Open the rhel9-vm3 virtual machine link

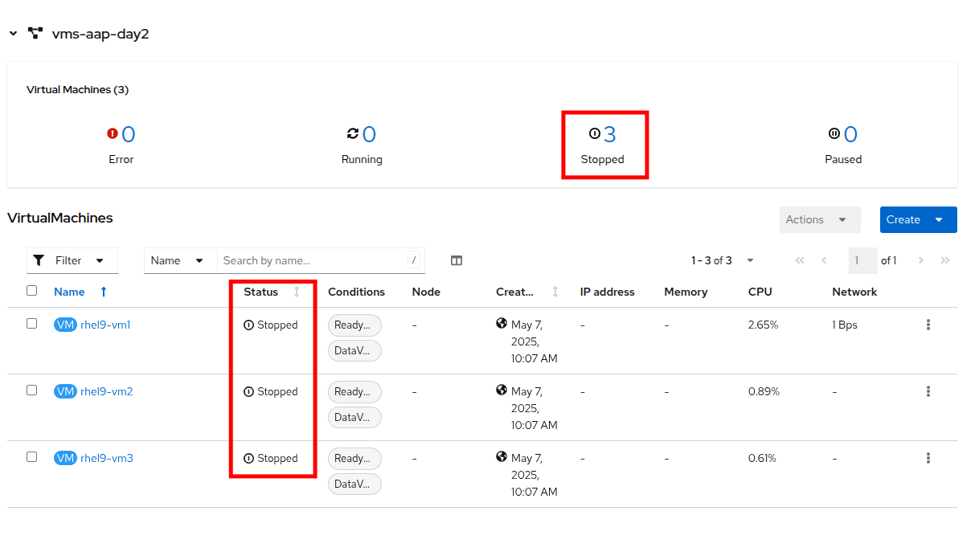106,458
